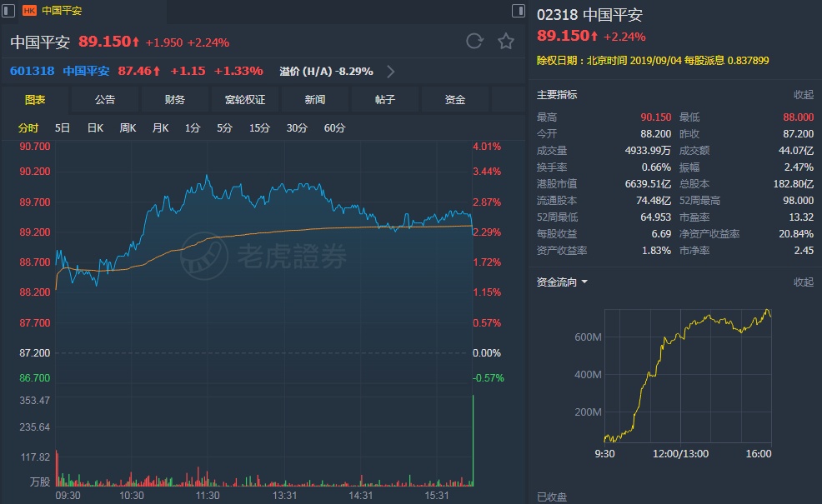Switch to the 公告 tab
The image size is (822, 504).
pos(105,100)
